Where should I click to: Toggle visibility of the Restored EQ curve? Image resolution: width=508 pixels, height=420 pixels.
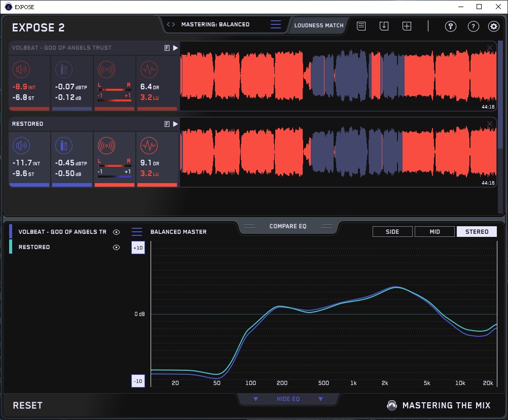pos(116,247)
